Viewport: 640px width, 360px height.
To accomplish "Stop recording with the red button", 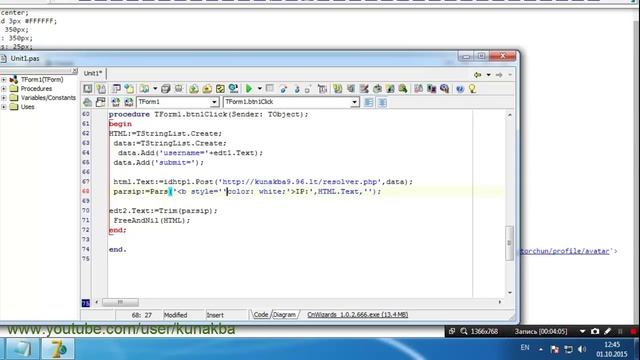I will point(633,331).
